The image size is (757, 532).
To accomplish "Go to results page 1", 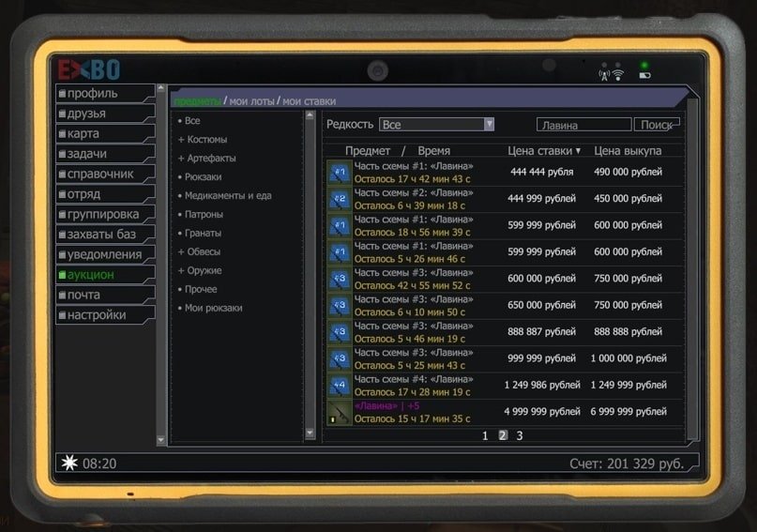I will pyautogui.click(x=485, y=436).
